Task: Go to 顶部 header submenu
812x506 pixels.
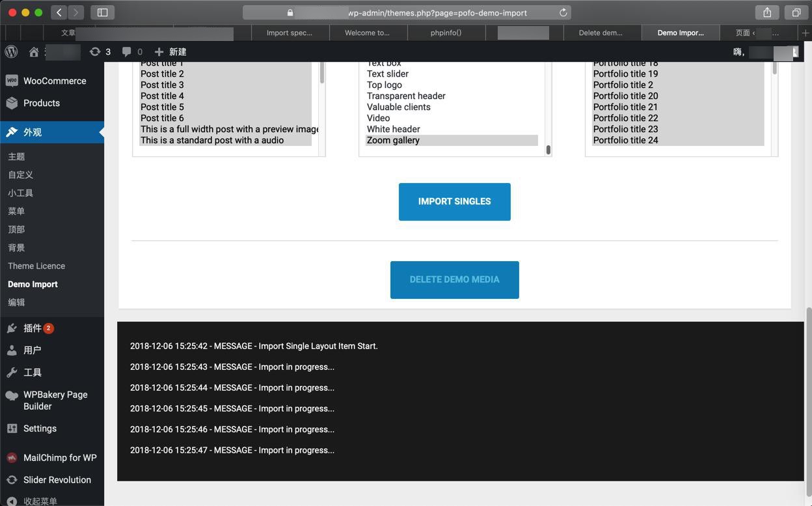Action: click(x=16, y=229)
